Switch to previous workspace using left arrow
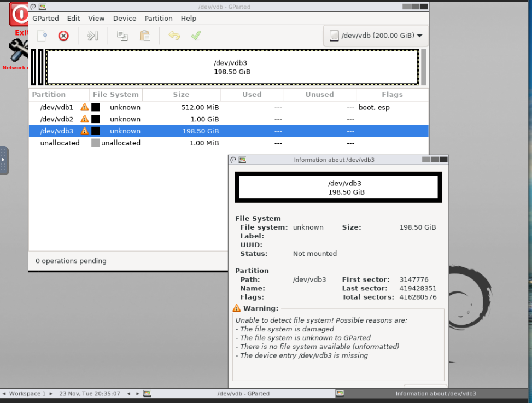This screenshot has height=403, width=532. pos(4,394)
